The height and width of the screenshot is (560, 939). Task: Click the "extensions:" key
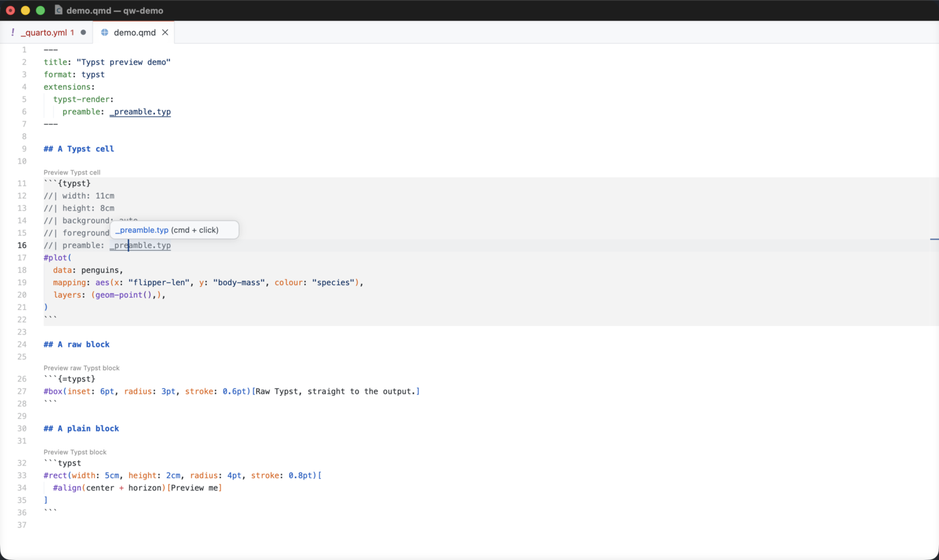click(x=69, y=87)
